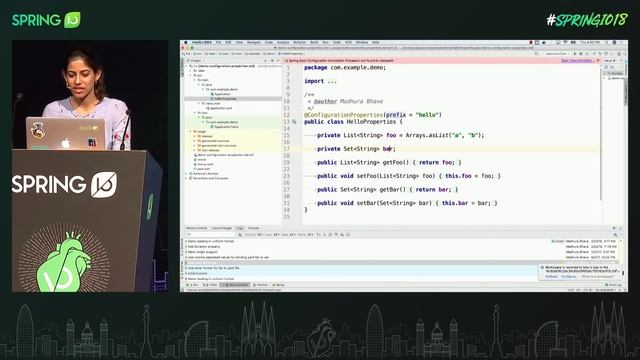Expand Scratches and Consoles node
This screenshot has height=360, width=640.
[x=186, y=178]
